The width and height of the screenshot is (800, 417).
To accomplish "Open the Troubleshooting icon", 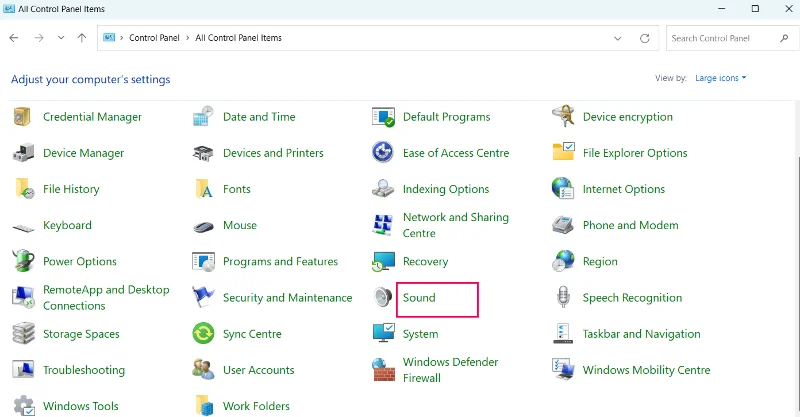I will (x=23, y=370).
